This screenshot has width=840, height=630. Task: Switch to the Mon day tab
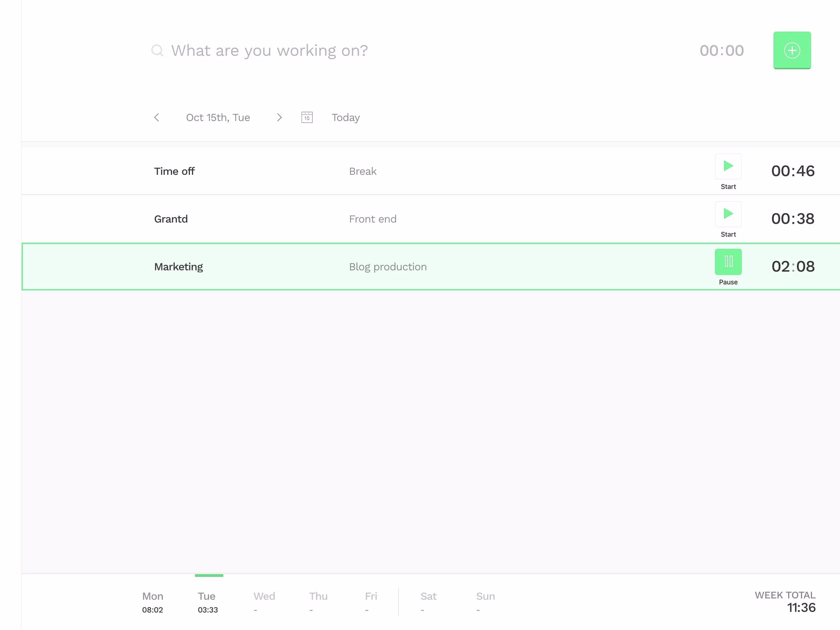153,602
